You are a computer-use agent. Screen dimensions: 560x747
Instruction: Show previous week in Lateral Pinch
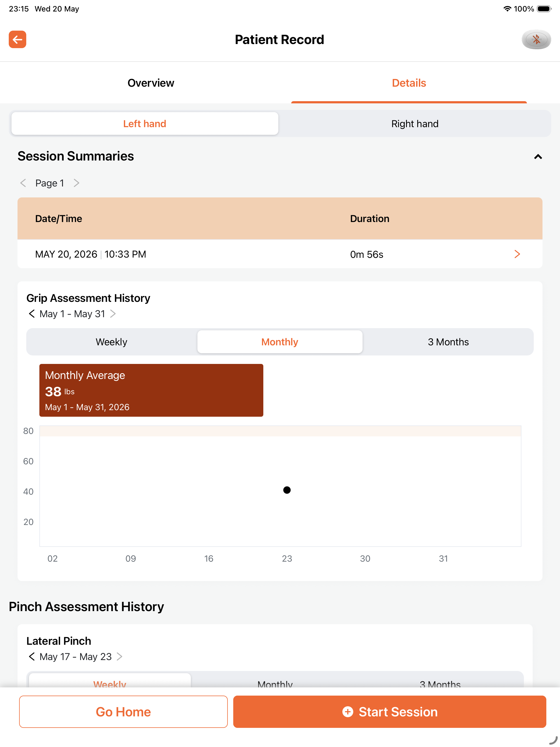pyautogui.click(x=32, y=656)
